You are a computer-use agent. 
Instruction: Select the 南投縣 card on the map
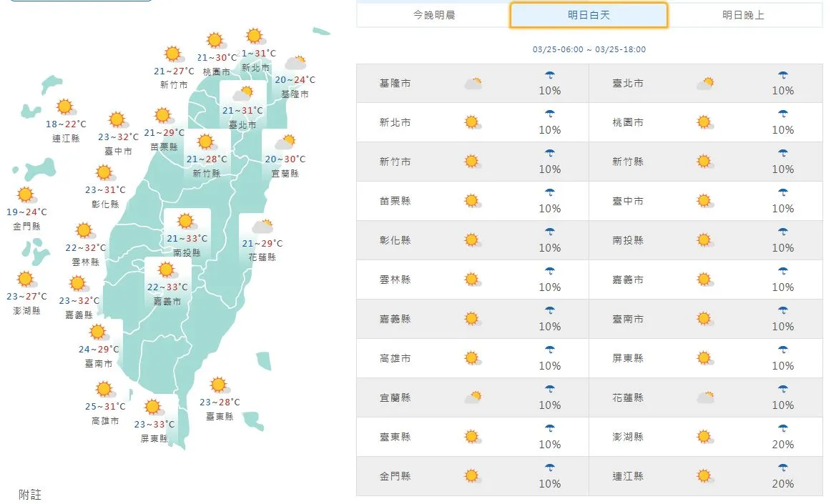[x=187, y=233]
